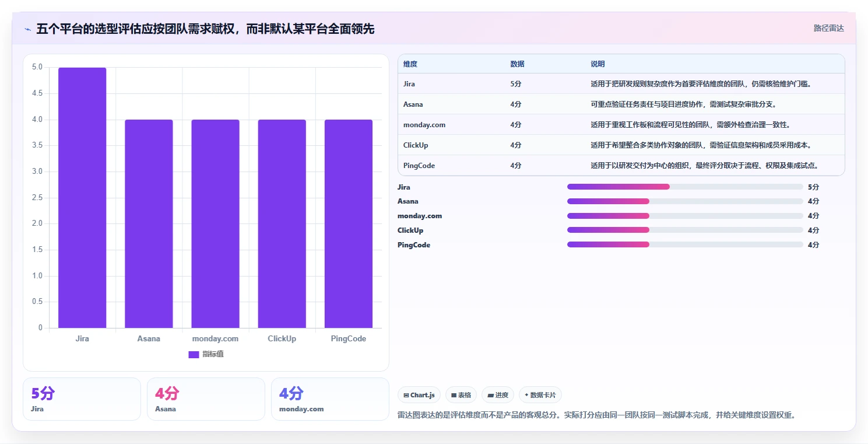Screen dimensions: 868x444
Task: Click the 2.5 y-axis label
Action: tap(37, 197)
